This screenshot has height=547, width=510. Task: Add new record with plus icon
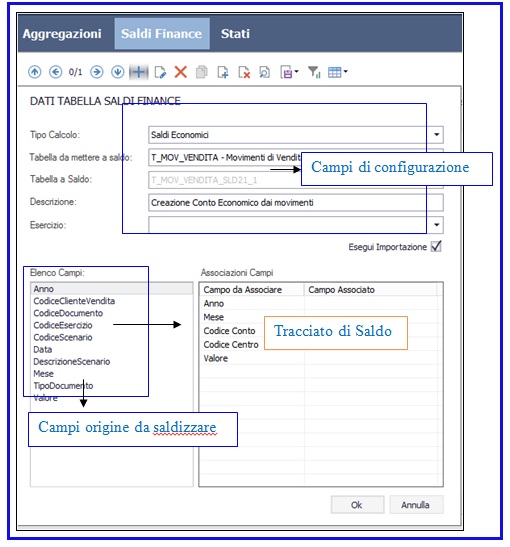(x=139, y=72)
